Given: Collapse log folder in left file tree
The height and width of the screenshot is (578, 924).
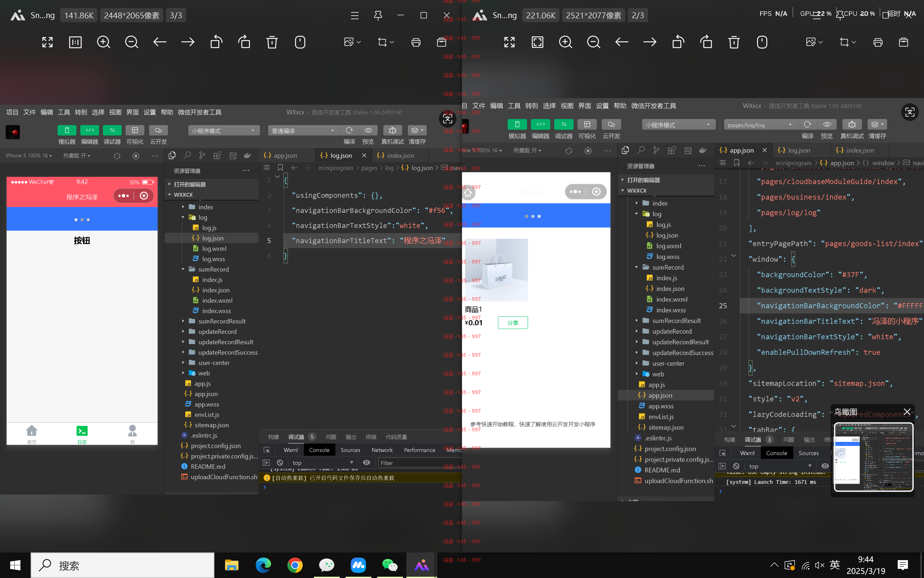Looking at the screenshot, I should (183, 217).
